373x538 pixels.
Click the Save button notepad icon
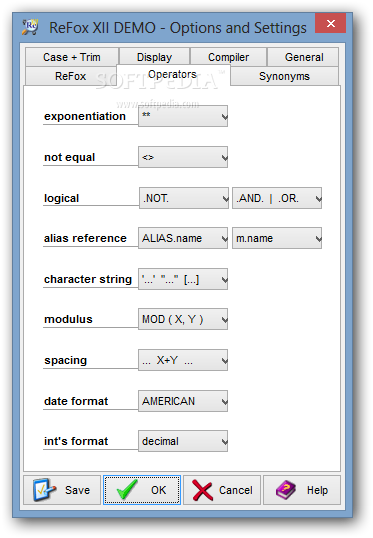(x=45, y=490)
